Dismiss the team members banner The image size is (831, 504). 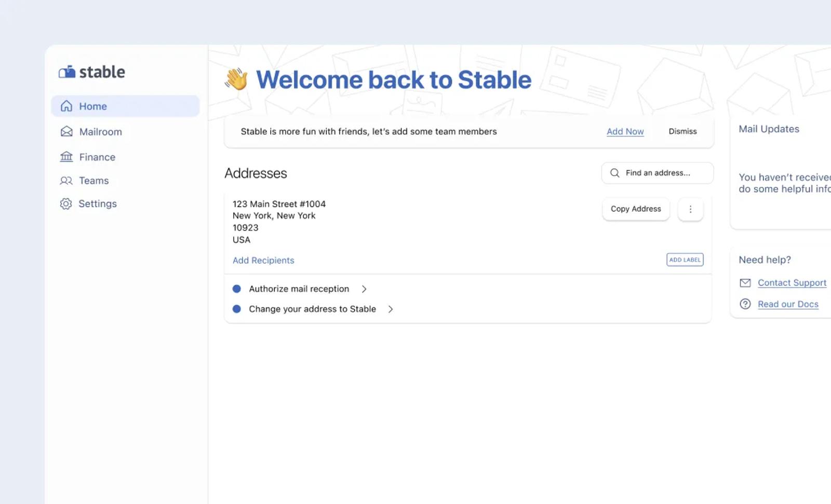682,131
